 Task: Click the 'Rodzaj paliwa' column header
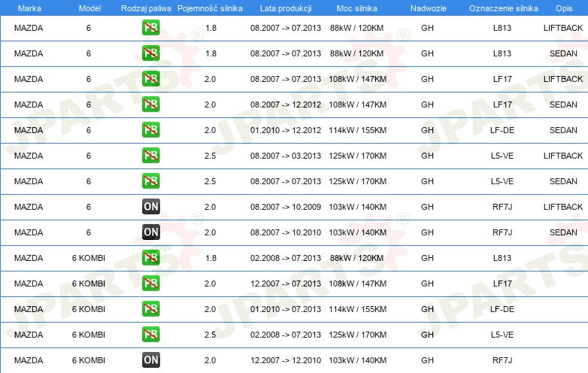coord(146,8)
